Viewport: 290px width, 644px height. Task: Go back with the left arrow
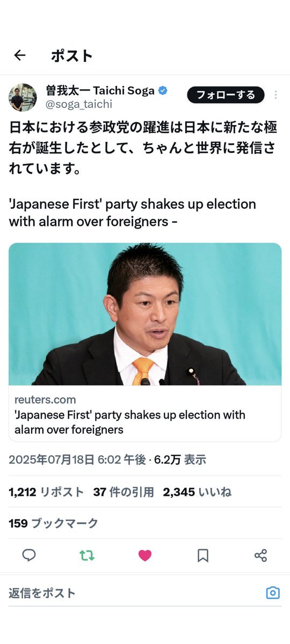tap(20, 55)
